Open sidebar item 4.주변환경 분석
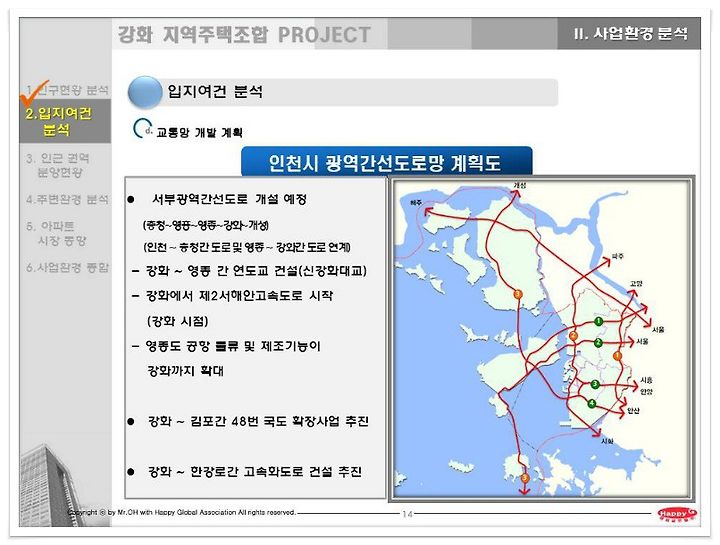This screenshot has width=720, height=545. click(x=68, y=199)
